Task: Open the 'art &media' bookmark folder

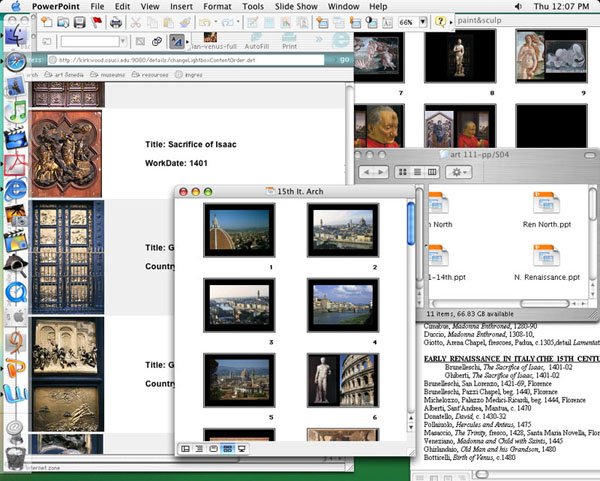Action: (64, 75)
